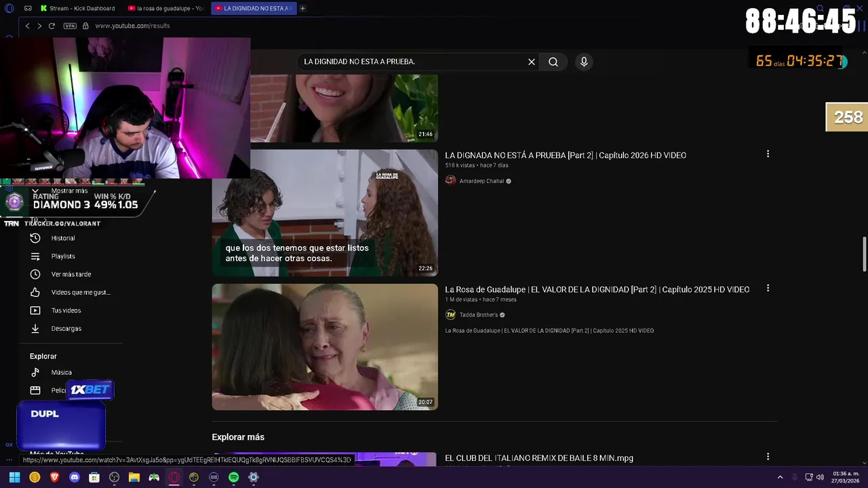Open options menu for LA DIGNADA video

[768, 154]
